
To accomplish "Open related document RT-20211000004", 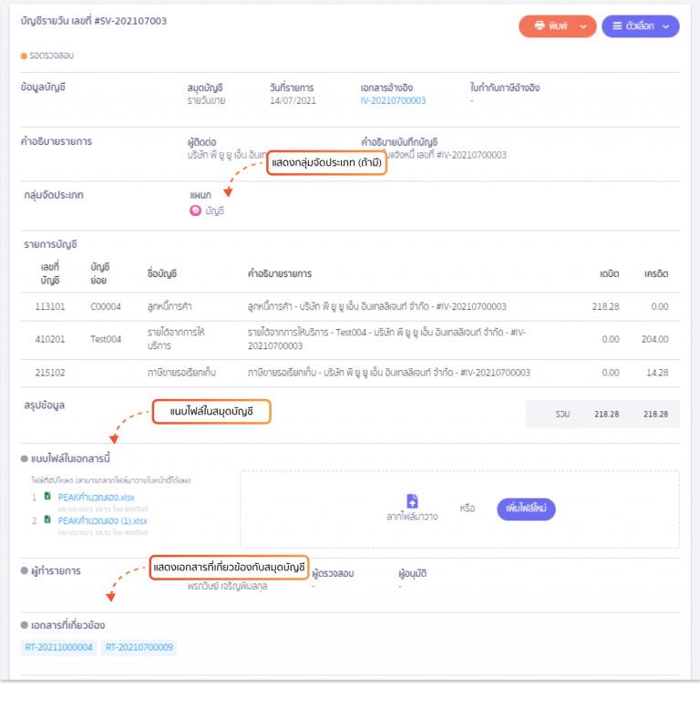I will [59, 648].
